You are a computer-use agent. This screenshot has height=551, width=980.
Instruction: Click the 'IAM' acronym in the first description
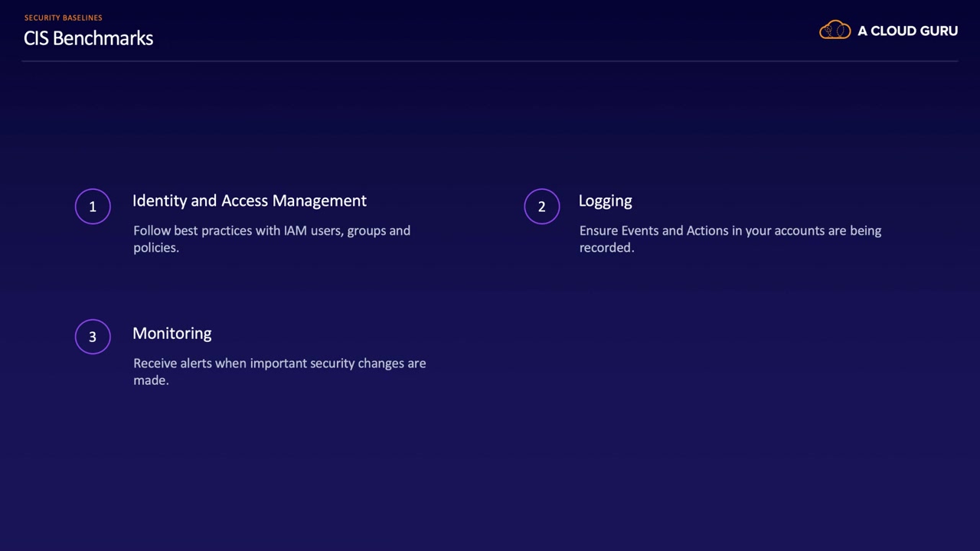[295, 230]
